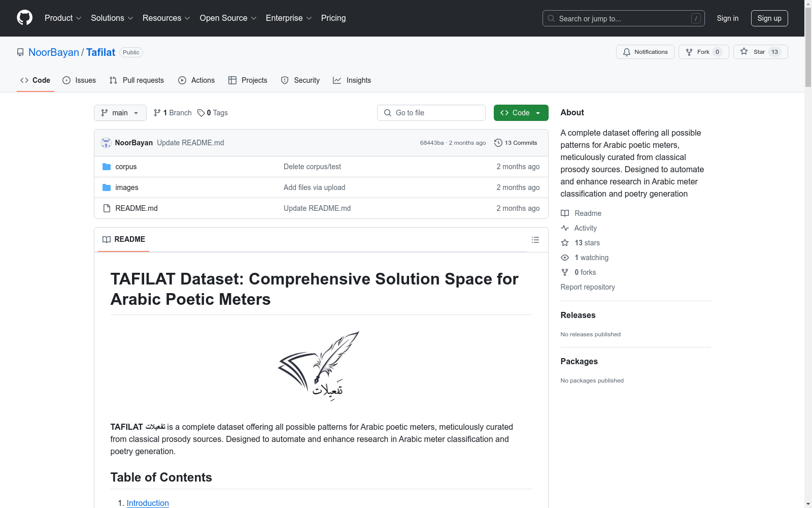Viewport: 812px width, 508px height.
Task: Click the fork icon beside 0 forks
Action: tap(565, 272)
